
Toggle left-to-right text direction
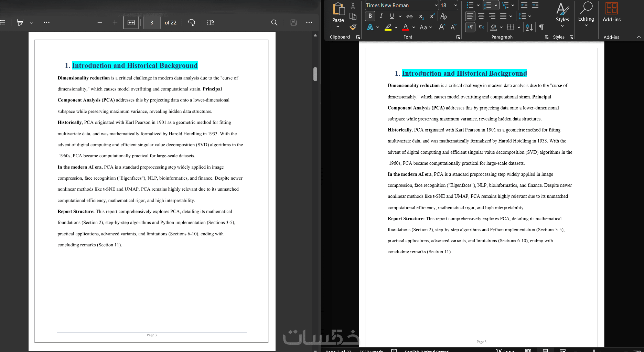pos(470,27)
